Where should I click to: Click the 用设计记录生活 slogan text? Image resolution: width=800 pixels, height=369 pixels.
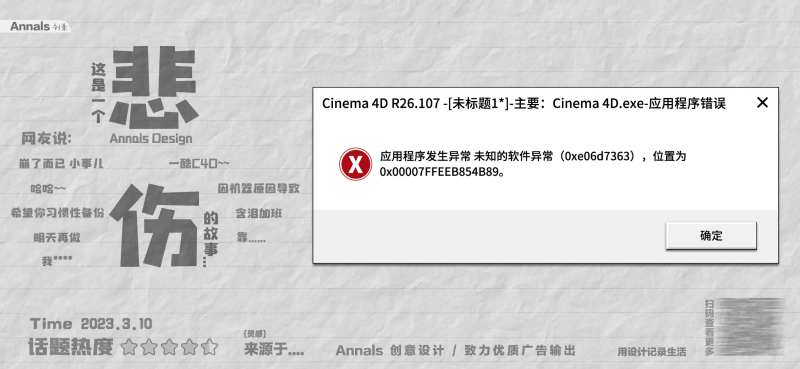(x=652, y=352)
